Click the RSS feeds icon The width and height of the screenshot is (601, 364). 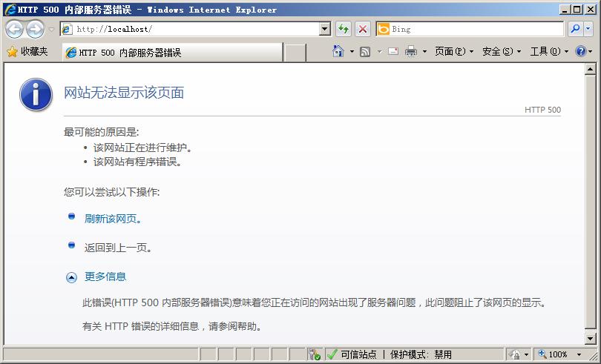[365, 51]
